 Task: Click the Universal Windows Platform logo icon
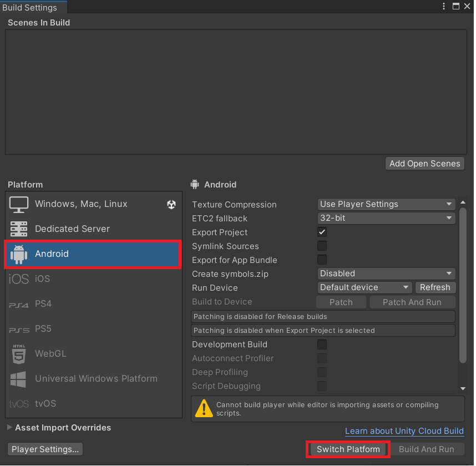coord(18,379)
